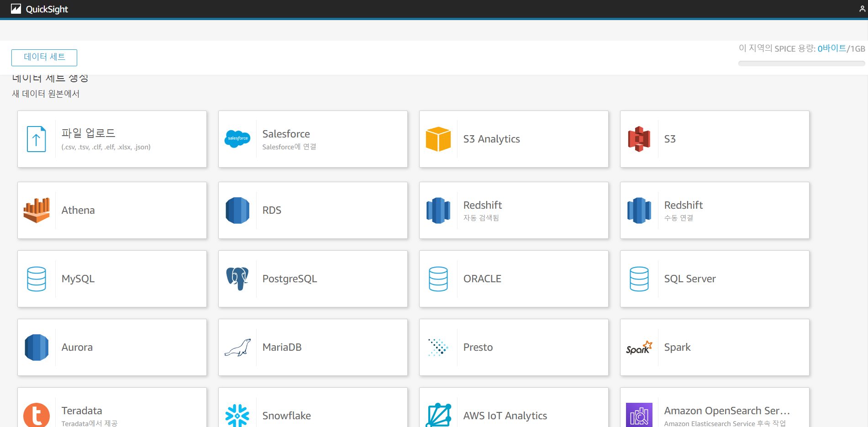The width and height of the screenshot is (868, 427).
Task: Click the Presto dots icon
Action: tap(438, 347)
